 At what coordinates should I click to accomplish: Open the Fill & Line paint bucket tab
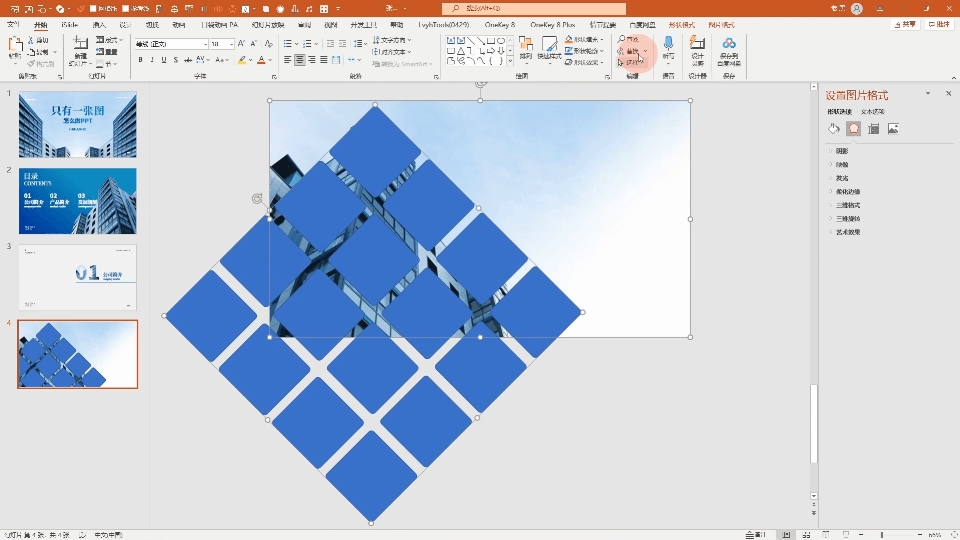[x=833, y=129]
